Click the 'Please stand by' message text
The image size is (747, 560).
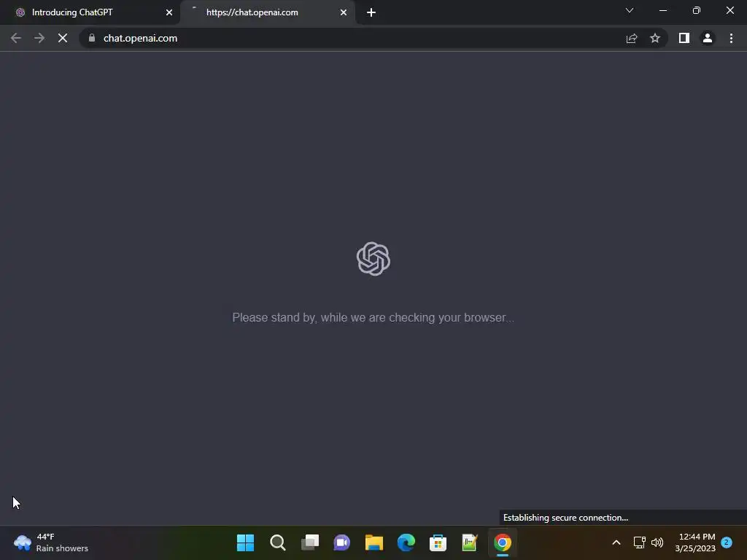coord(373,318)
